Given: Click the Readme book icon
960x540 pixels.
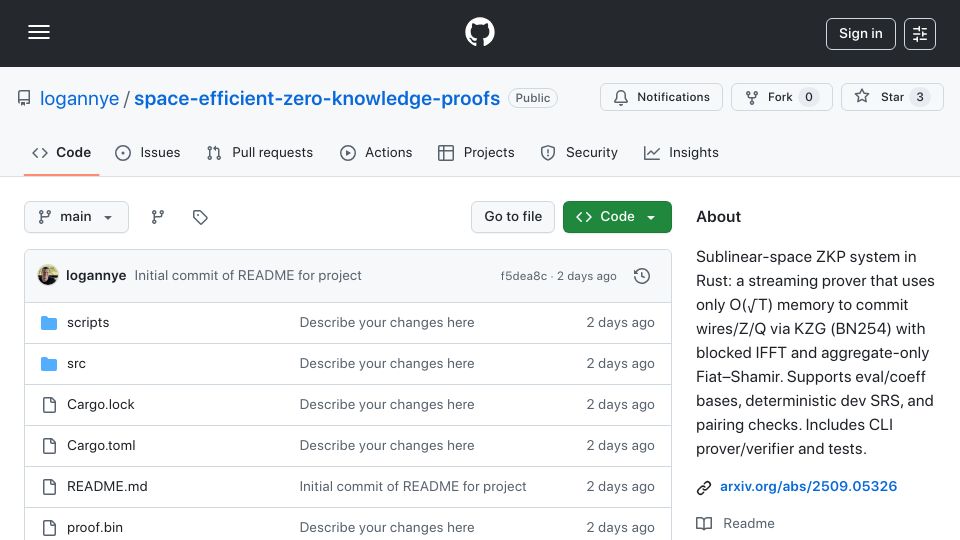Looking at the screenshot, I should coord(704,523).
